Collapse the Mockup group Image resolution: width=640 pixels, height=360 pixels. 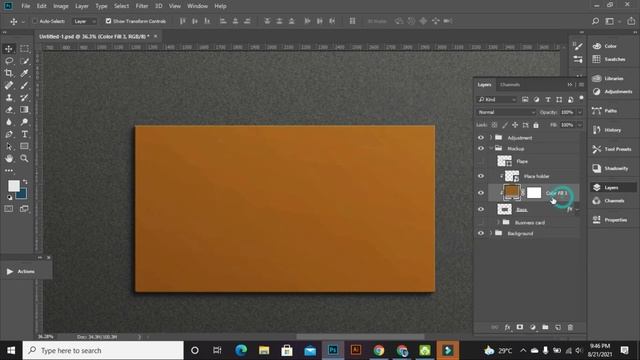click(x=491, y=149)
